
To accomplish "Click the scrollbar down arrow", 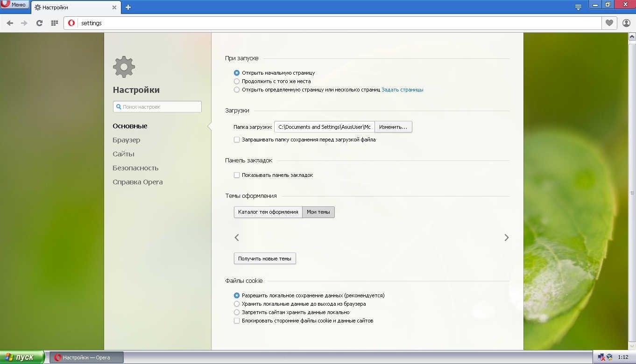I will click(x=632, y=347).
